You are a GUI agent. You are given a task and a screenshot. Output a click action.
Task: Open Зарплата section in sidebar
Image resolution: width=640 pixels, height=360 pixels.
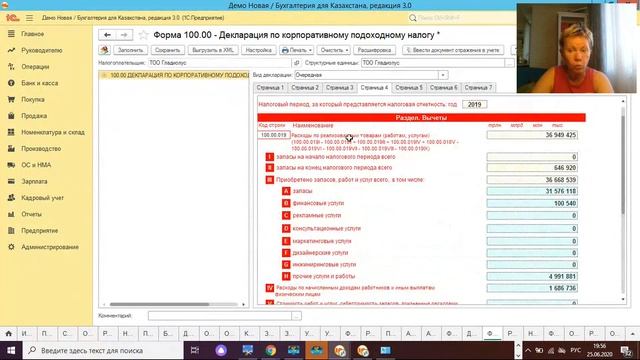tap(34, 181)
